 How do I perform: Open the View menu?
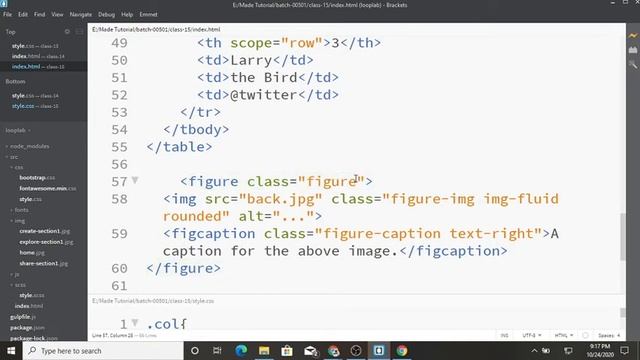pos(57,14)
